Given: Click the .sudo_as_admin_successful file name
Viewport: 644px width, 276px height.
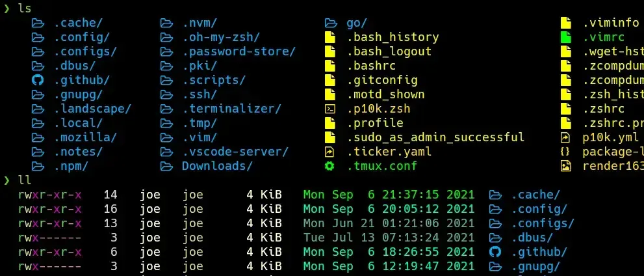Looking at the screenshot, I should pyautogui.click(x=435, y=137).
